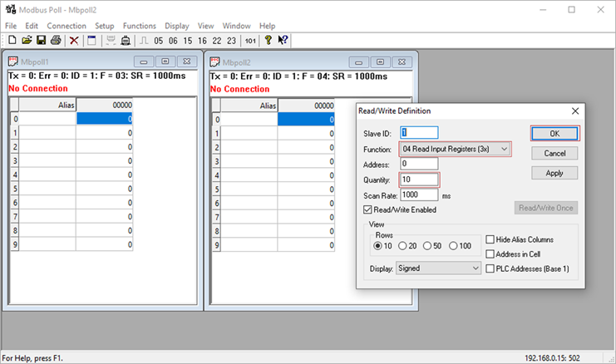Open function 06 write single register

point(173,41)
